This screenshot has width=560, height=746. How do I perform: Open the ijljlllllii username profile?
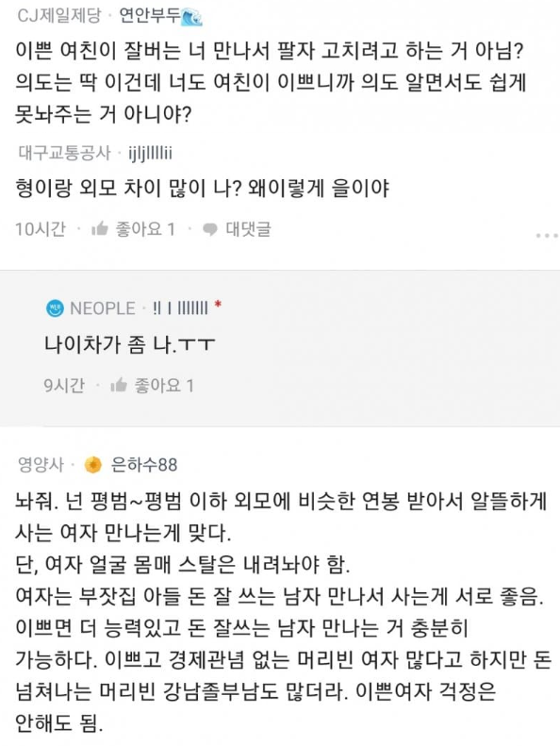click(150, 153)
